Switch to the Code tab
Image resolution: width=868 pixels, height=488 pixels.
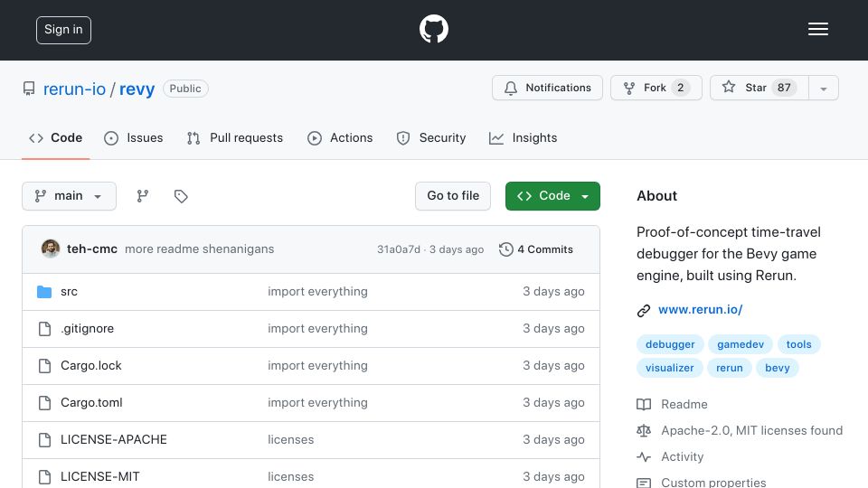point(55,137)
